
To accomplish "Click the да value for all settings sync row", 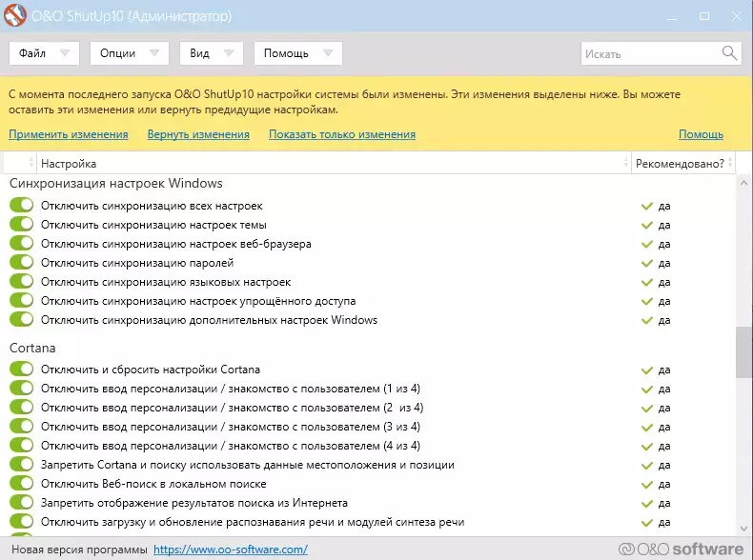I will tap(664, 207).
